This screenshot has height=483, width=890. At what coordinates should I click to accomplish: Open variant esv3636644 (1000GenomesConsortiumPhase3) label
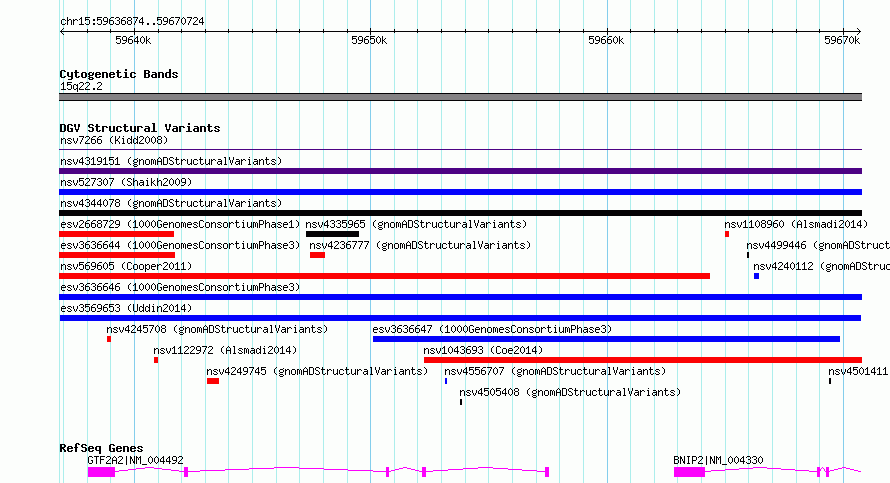click(x=180, y=245)
